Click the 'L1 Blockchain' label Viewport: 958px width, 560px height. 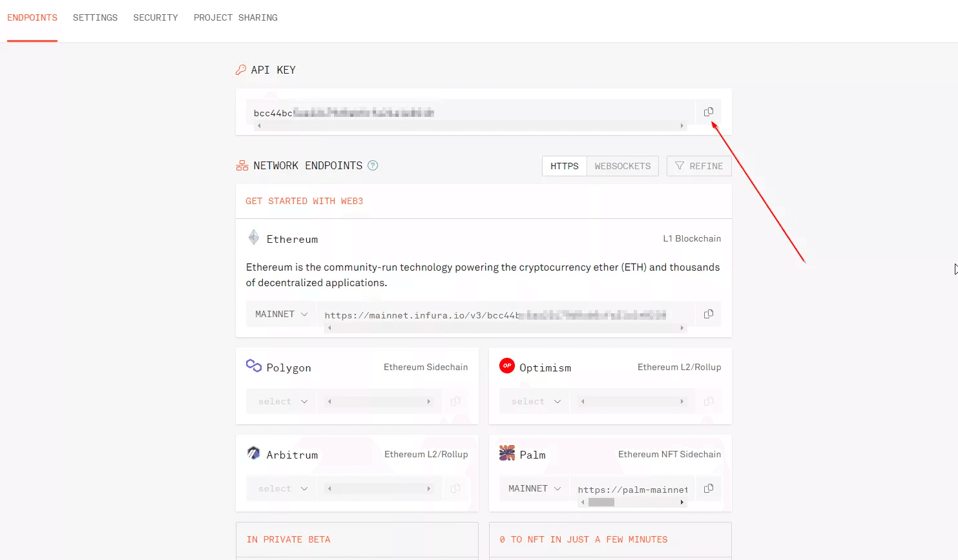pos(692,238)
